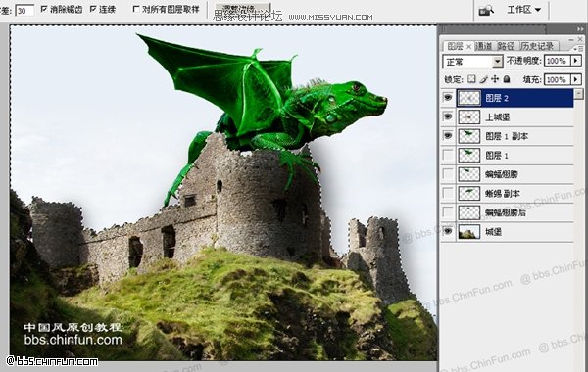Select the 蝙蝠翅膀后 layer name
588x372 pixels.
(506, 212)
